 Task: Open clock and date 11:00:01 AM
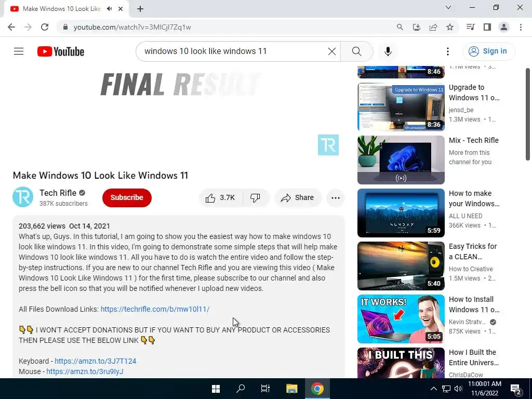pos(485,389)
